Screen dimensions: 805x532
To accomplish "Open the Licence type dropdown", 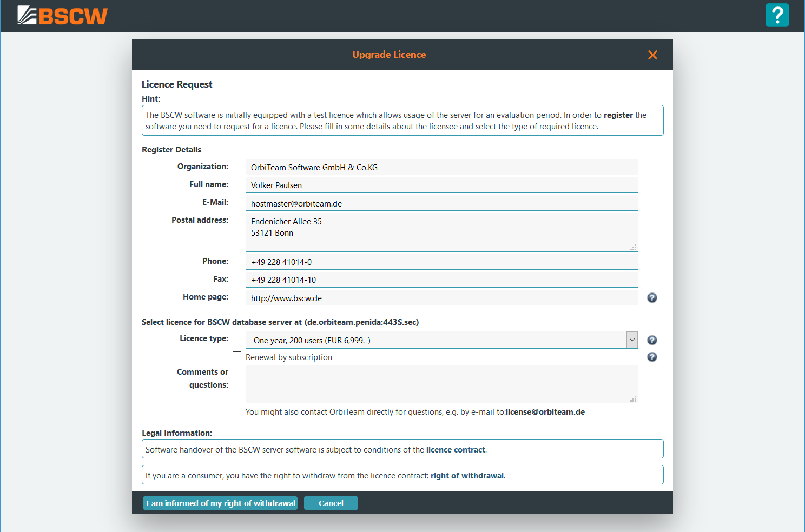I will coord(441,340).
